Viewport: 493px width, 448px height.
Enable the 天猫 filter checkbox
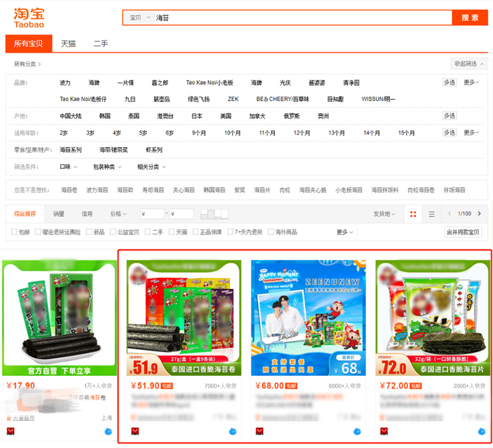172,232
